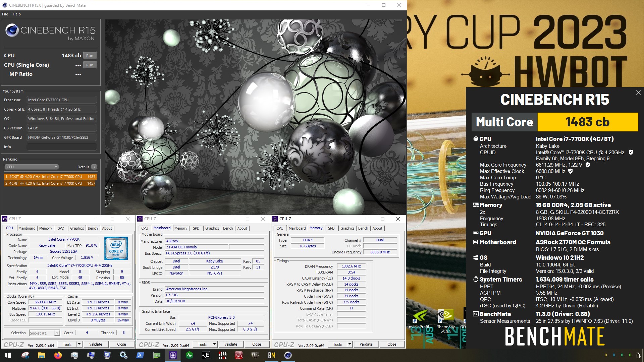Click the Cinebench render preview image
644x362 pixels.
point(256,117)
